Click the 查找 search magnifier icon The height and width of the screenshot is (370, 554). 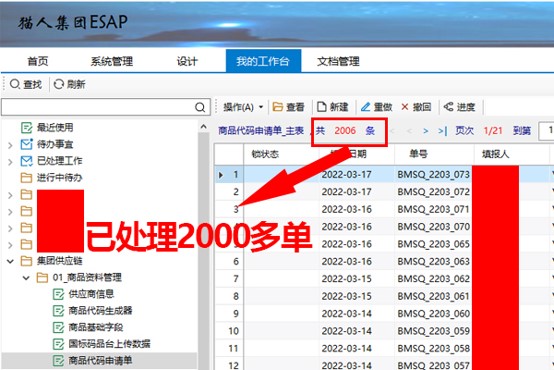(x=15, y=84)
